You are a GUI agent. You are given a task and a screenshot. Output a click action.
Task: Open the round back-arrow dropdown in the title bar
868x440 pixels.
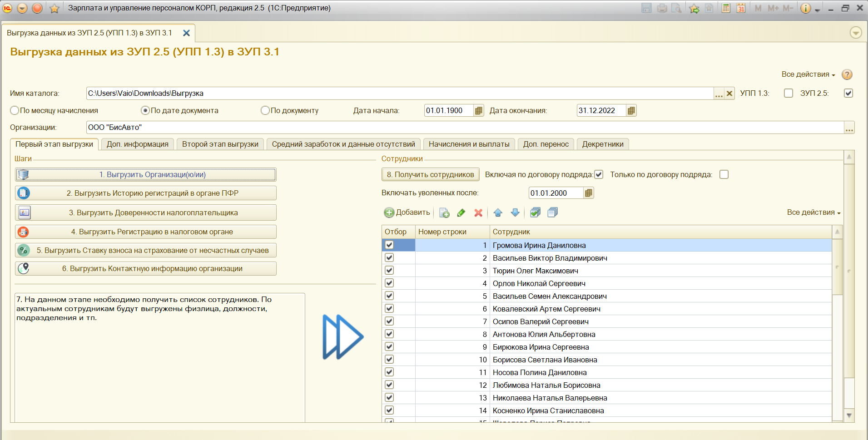[23, 8]
